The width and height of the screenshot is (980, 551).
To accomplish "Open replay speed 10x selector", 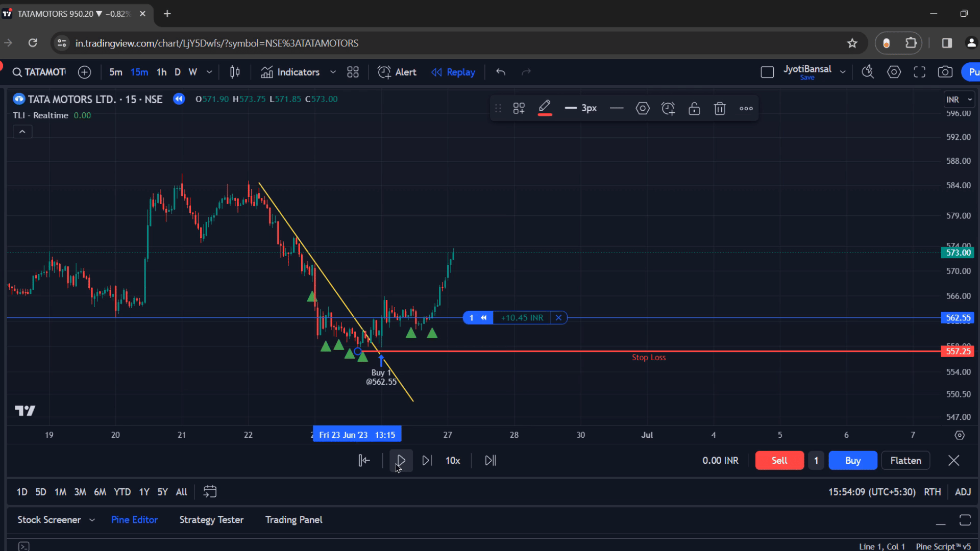I will 453,461.
